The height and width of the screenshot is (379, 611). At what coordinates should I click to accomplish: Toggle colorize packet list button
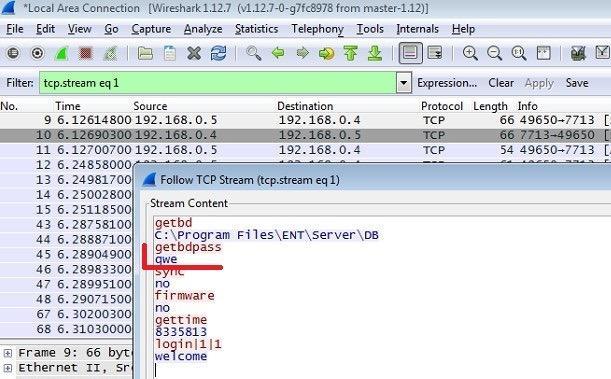[410, 53]
